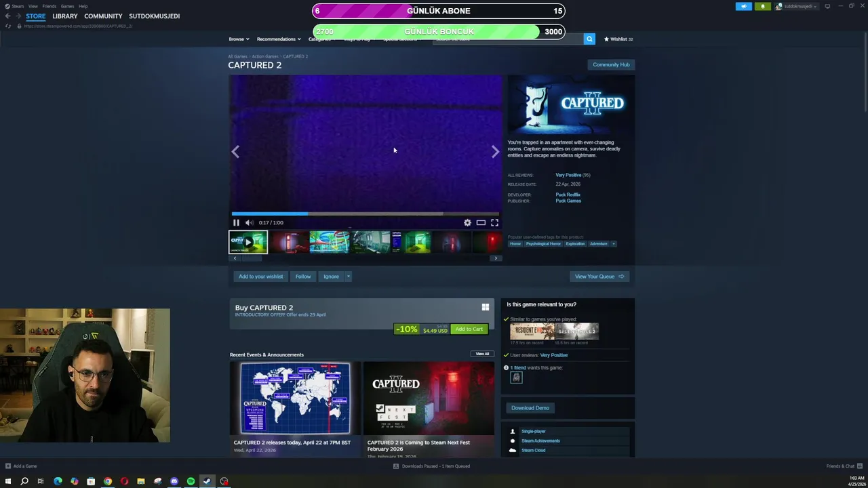The image size is (868, 488).
Task: Open Microsoft Edge from the taskbar
Action: (58, 481)
